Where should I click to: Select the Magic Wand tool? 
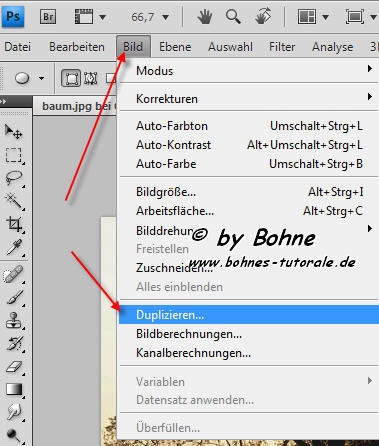(x=14, y=201)
